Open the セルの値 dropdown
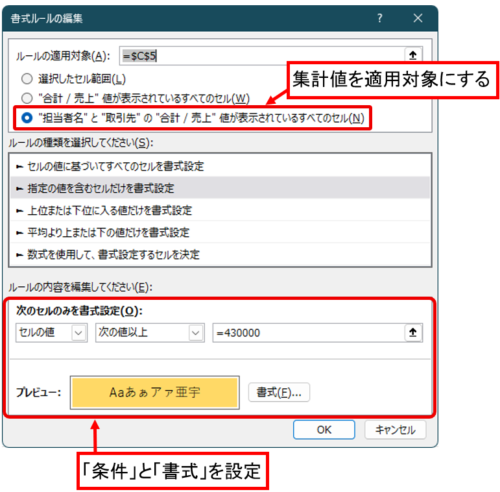This screenshot has height=492, width=500. click(x=52, y=332)
